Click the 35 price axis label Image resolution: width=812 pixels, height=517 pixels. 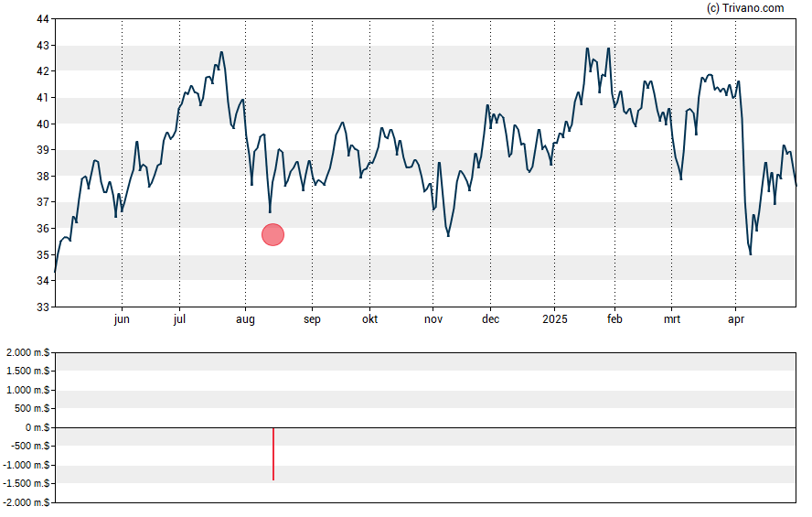point(43,255)
